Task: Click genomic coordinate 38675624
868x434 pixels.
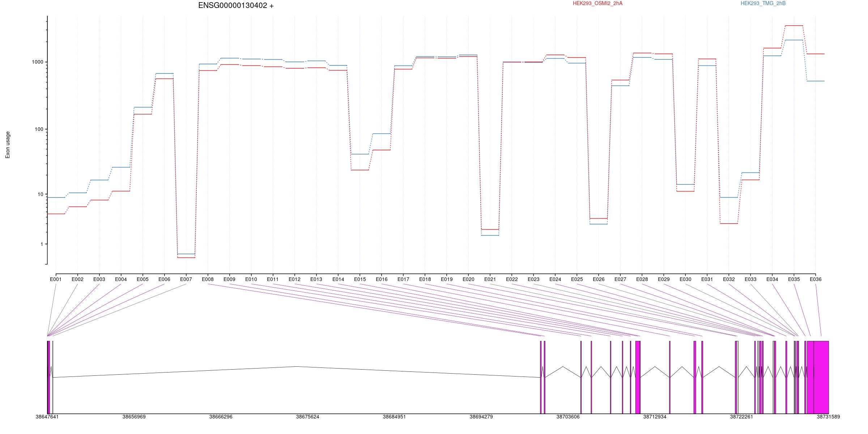Action: point(307,417)
